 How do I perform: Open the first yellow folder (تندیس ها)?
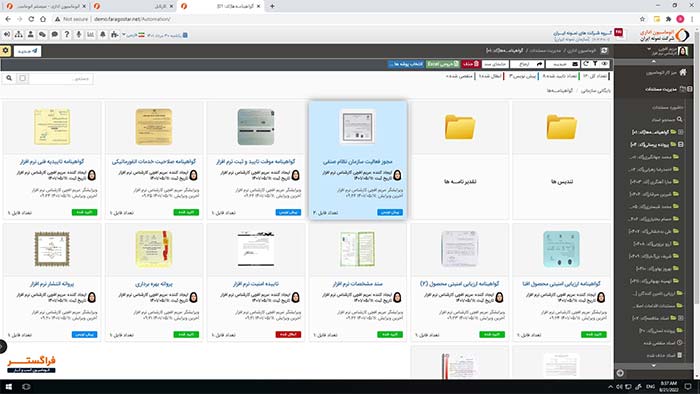click(562, 127)
